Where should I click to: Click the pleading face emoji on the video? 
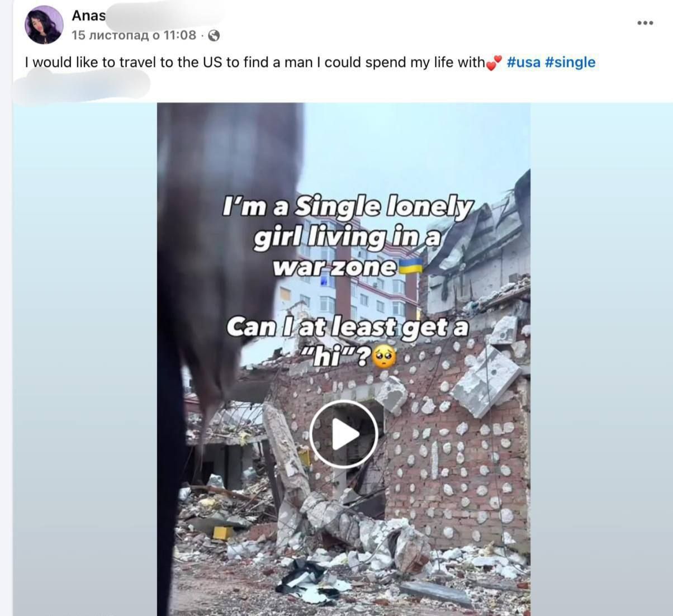click(x=384, y=356)
